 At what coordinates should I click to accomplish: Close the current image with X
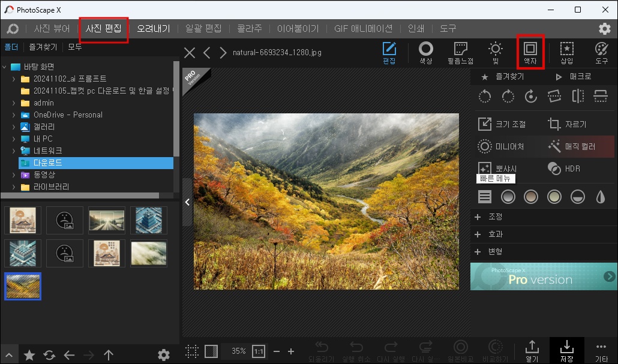[x=190, y=52]
